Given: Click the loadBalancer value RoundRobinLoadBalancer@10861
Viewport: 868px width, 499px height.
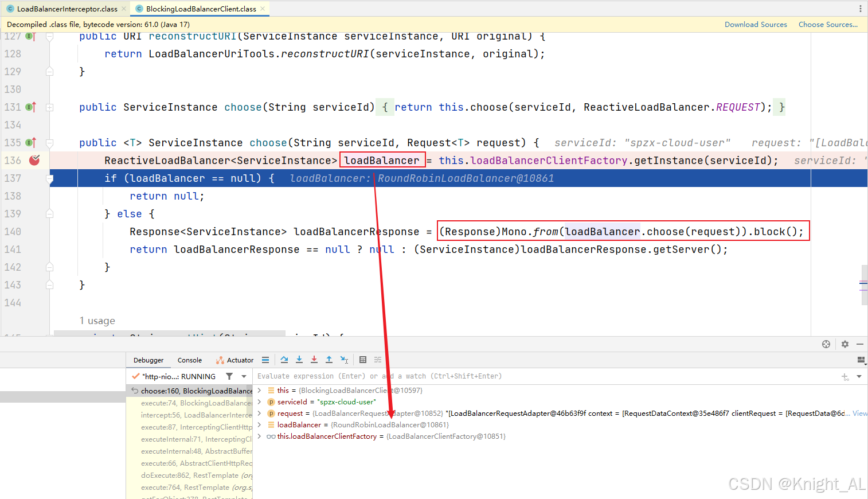Looking at the screenshot, I should click(390, 425).
